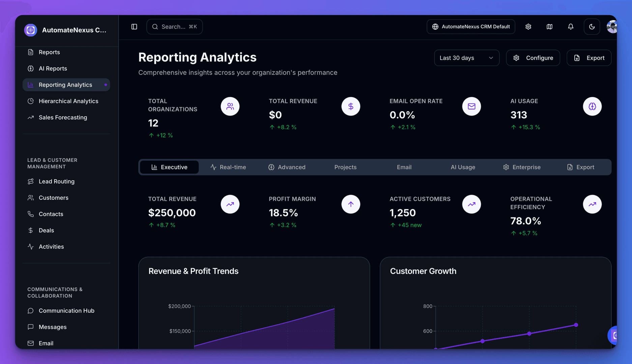Open settings gear in top bar
This screenshot has width=632, height=364.
tap(528, 27)
